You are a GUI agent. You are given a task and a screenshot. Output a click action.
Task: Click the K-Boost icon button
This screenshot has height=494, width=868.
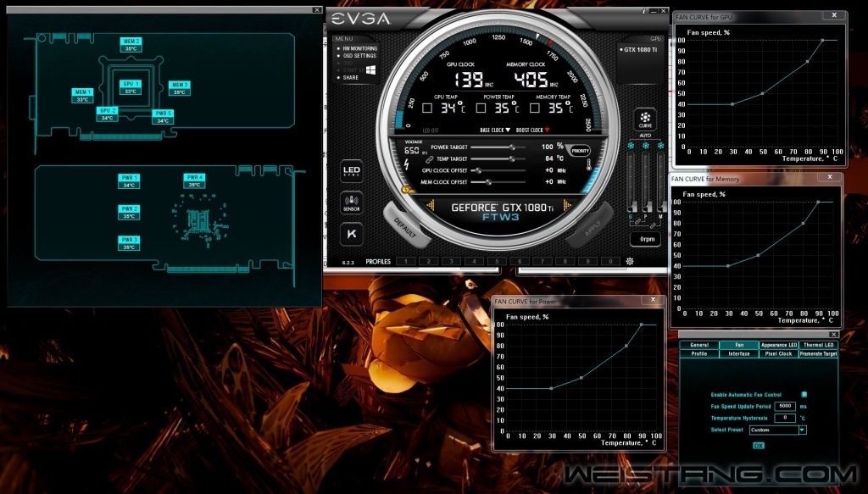pos(352,233)
